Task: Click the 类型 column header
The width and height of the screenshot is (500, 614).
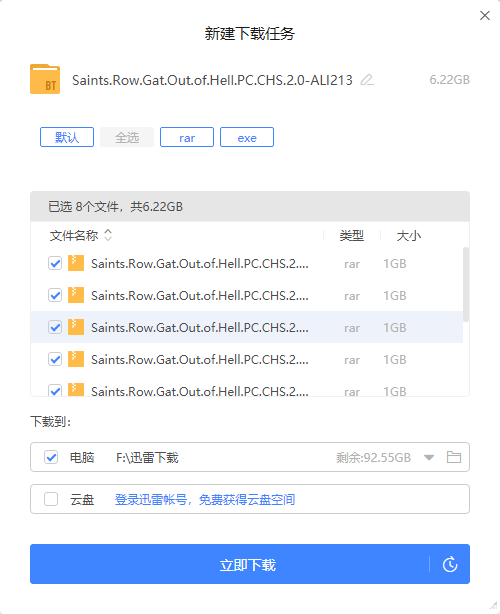Action: click(352, 235)
